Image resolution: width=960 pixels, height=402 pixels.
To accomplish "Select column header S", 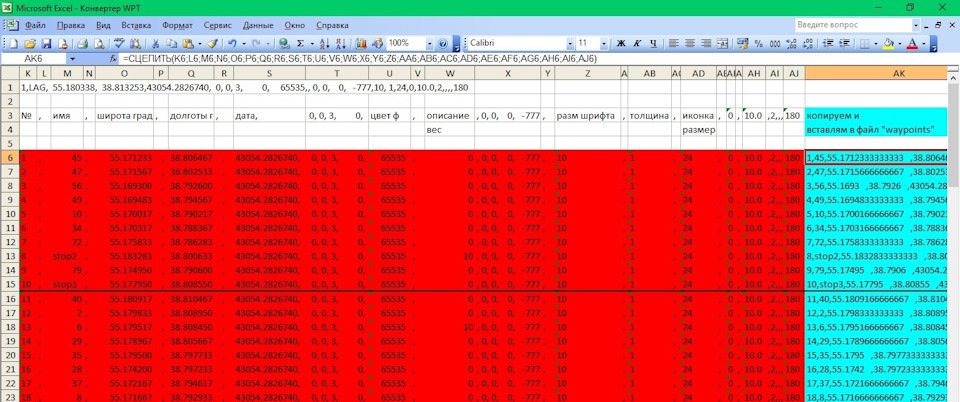I will tap(269, 73).
